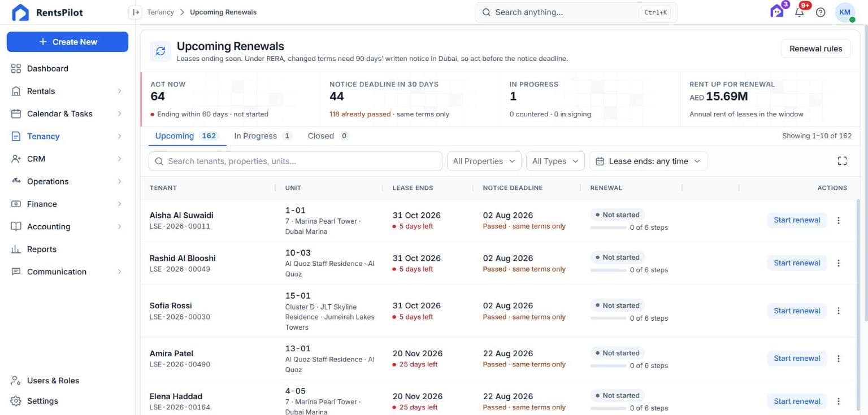The width and height of the screenshot is (868, 415).
Task: Expand the CRM sidebar section
Action: pyautogui.click(x=67, y=159)
